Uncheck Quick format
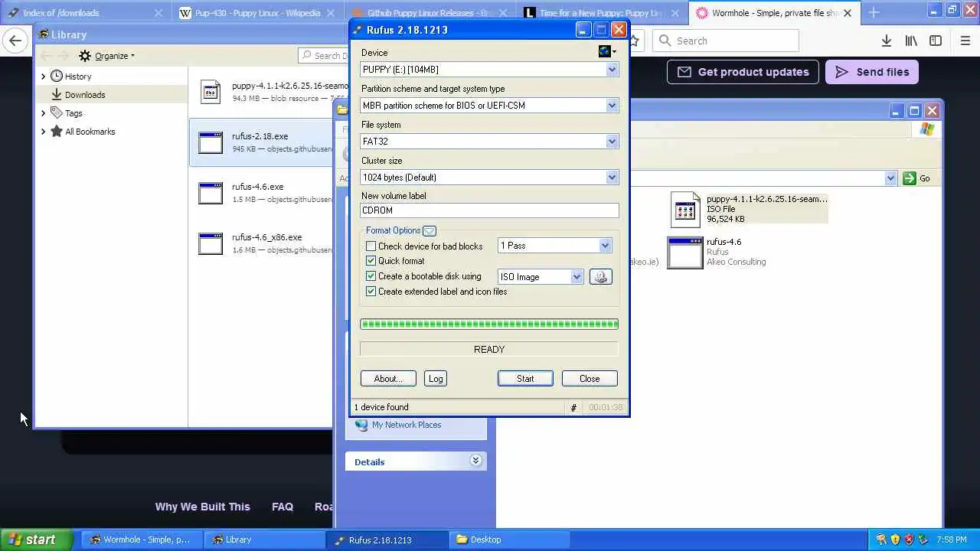Image resolution: width=980 pixels, height=551 pixels. [x=371, y=261]
